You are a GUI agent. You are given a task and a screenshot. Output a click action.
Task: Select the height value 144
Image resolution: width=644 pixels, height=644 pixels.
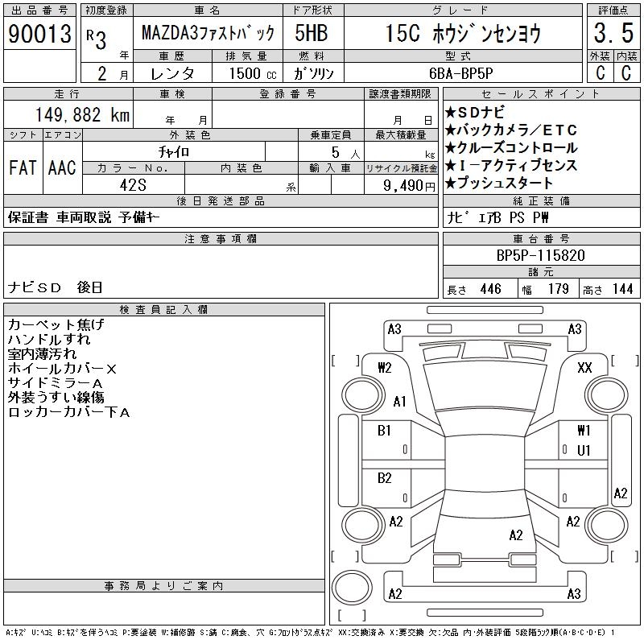tap(622, 289)
